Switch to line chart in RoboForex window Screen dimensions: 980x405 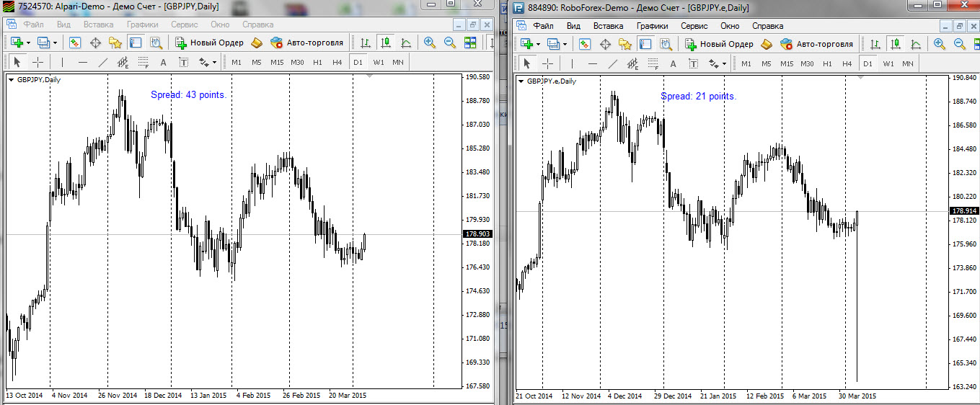pyautogui.click(x=916, y=44)
